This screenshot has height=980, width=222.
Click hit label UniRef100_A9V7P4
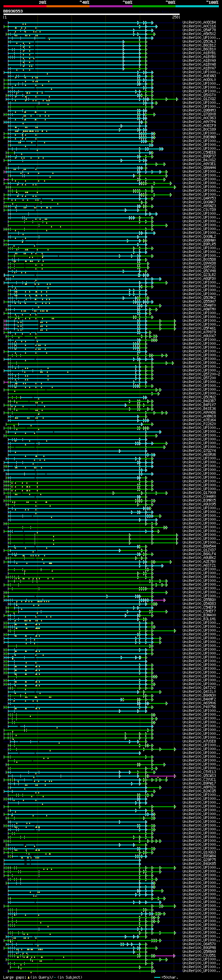click(199, 122)
